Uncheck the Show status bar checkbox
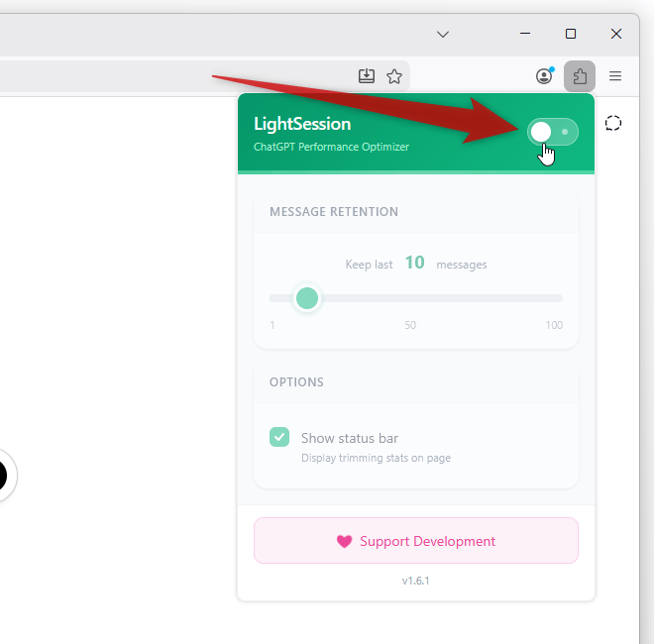654x644 pixels. 279,438
